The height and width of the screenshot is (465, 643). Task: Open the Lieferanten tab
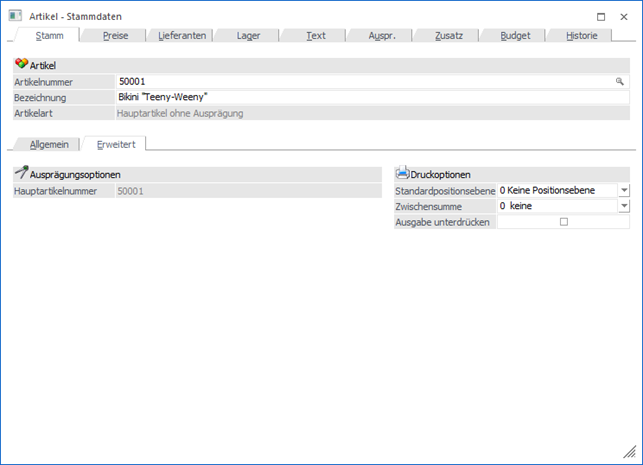tap(182, 35)
